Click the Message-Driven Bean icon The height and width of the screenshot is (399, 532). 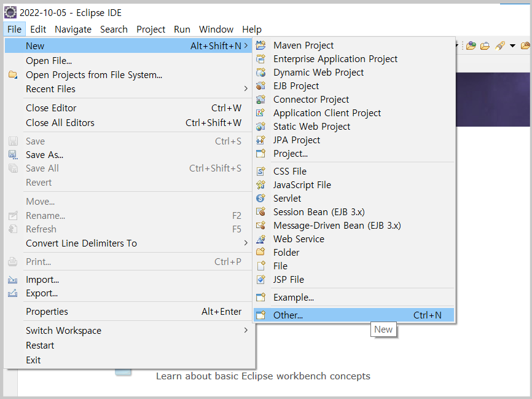point(260,226)
